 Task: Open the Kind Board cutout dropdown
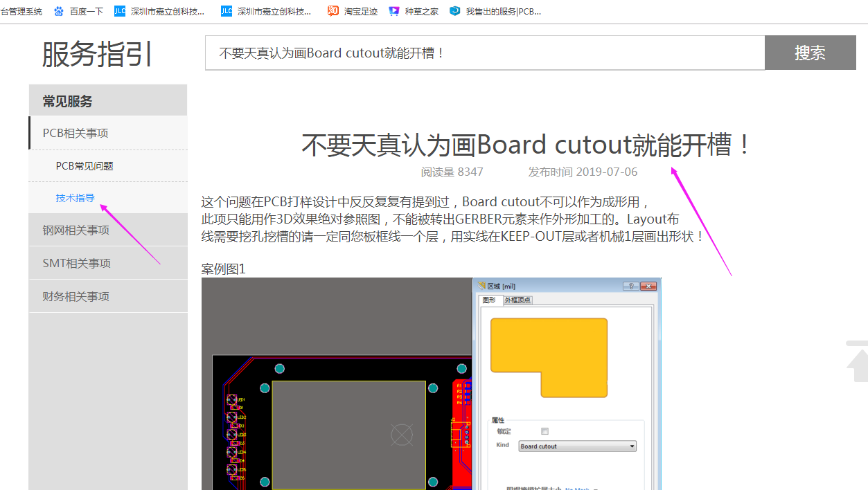577,446
